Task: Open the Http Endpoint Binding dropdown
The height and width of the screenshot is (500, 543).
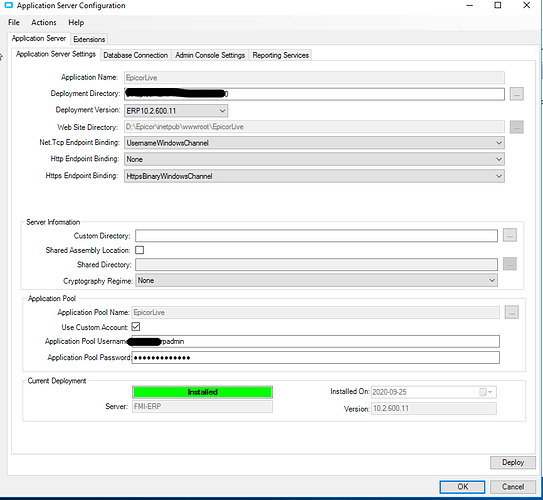Action: tap(314, 159)
